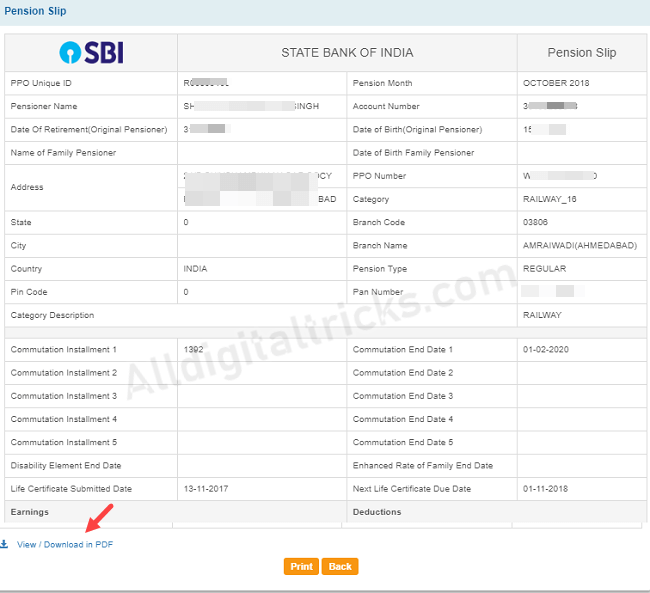
Task: Select commutation end date 01-02-2020
Action: pyautogui.click(x=546, y=350)
